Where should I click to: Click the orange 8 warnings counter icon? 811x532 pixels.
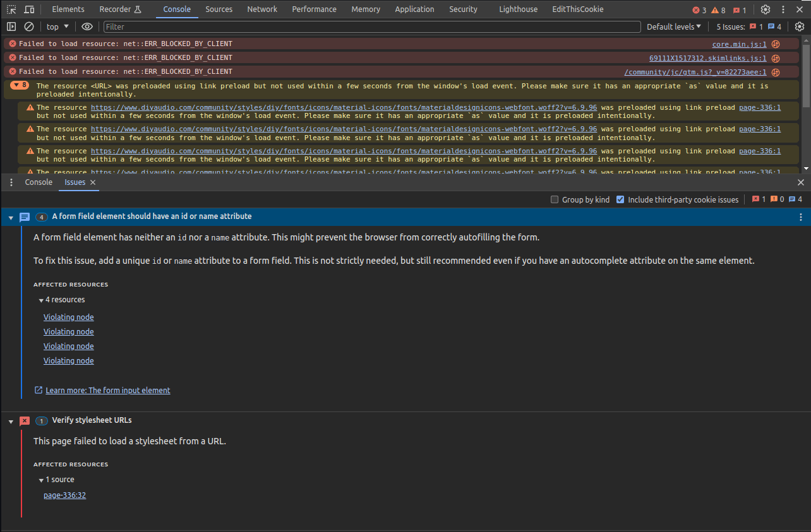(x=718, y=10)
